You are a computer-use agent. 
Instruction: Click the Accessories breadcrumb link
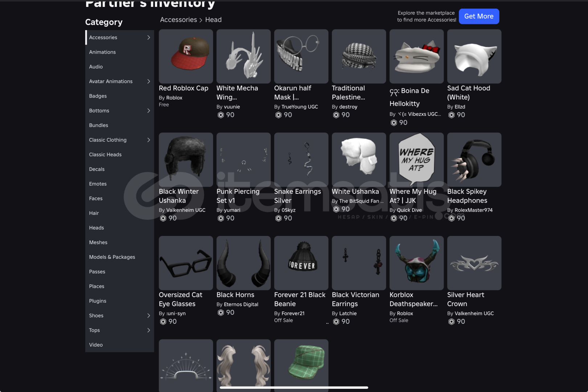point(179,20)
